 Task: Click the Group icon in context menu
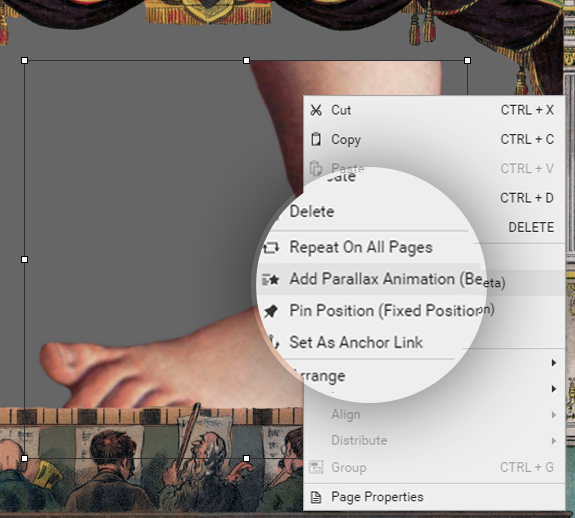316,467
